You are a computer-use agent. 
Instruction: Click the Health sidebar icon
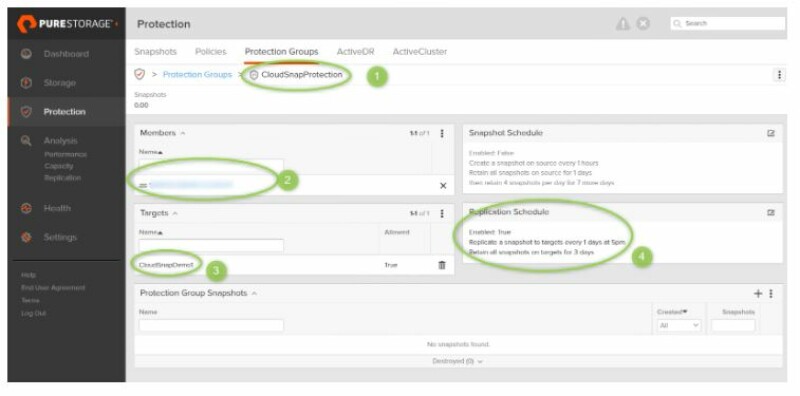click(27, 208)
